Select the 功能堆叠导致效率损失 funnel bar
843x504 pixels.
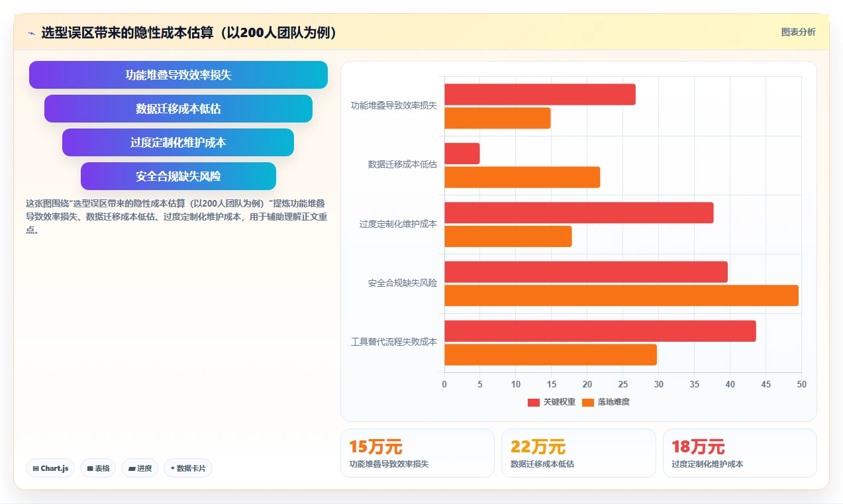178,75
